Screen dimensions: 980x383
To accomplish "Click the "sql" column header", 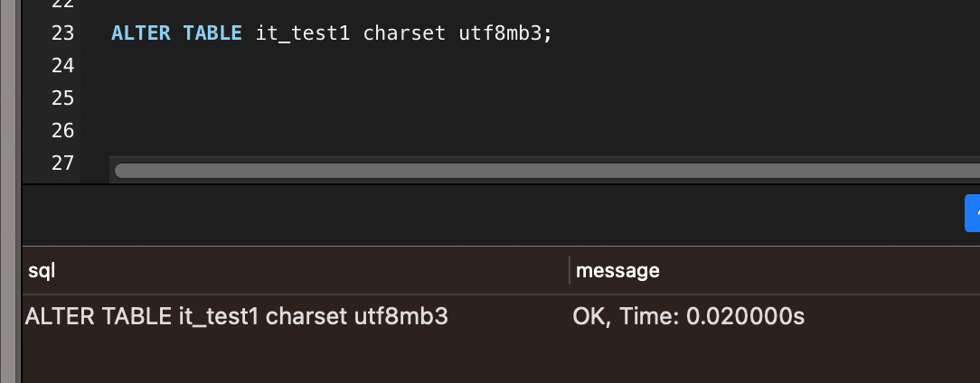I will tap(42, 270).
